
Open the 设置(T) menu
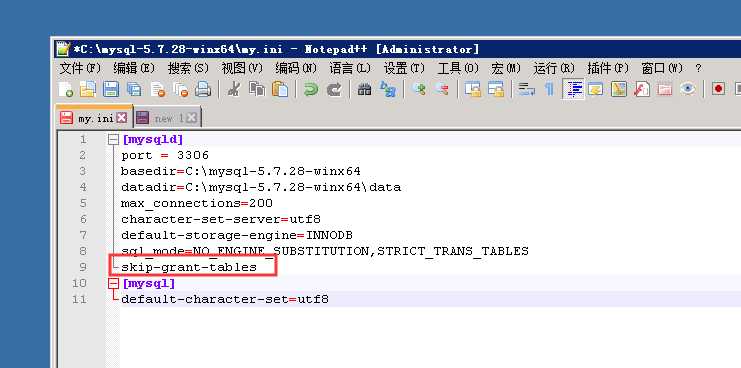[404, 68]
